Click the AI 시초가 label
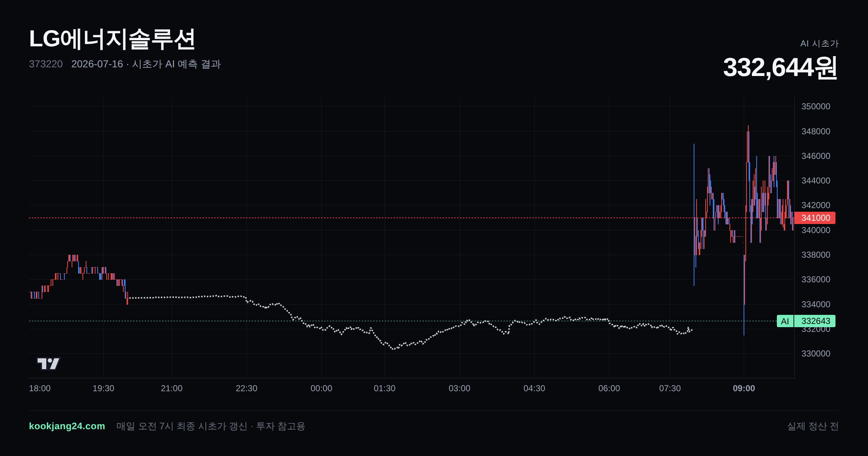The image size is (868, 456). click(819, 43)
